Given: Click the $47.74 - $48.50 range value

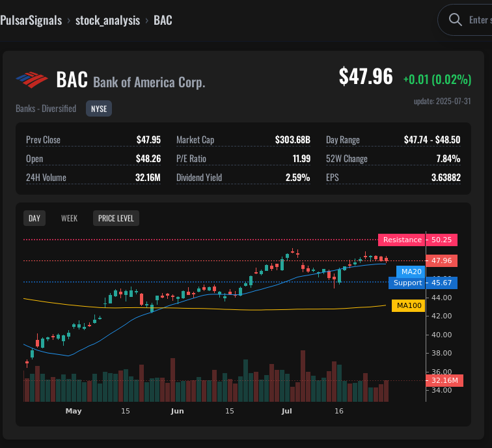Looking at the screenshot, I should coord(432,140).
